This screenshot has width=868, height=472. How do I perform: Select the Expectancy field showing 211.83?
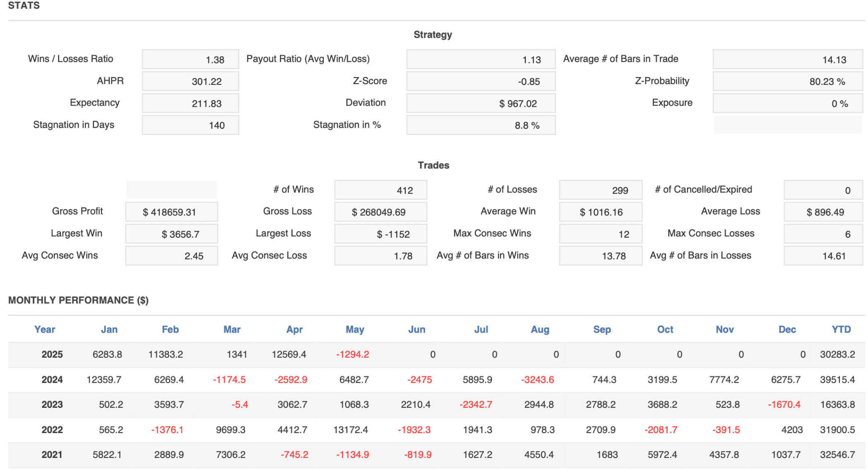point(190,104)
